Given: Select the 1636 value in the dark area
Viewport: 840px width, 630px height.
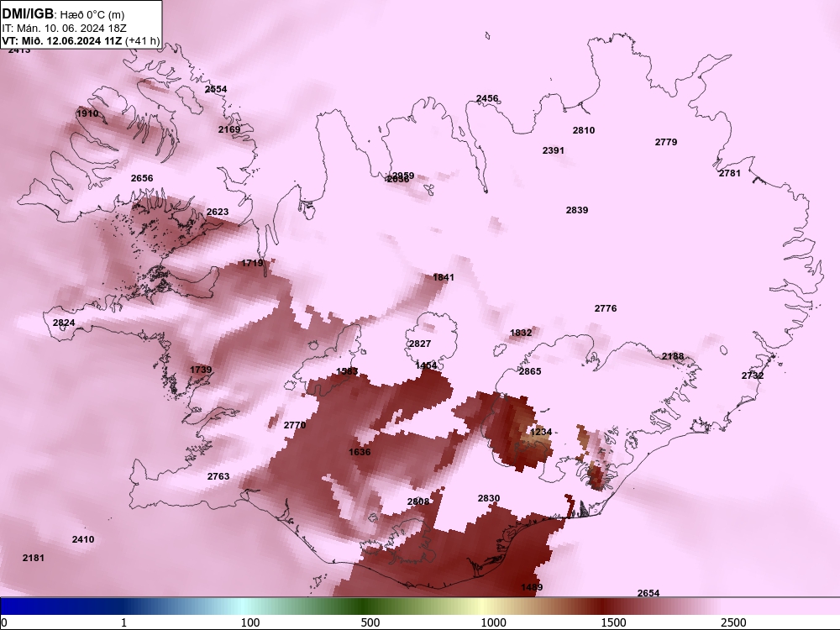Looking at the screenshot, I should (x=360, y=452).
